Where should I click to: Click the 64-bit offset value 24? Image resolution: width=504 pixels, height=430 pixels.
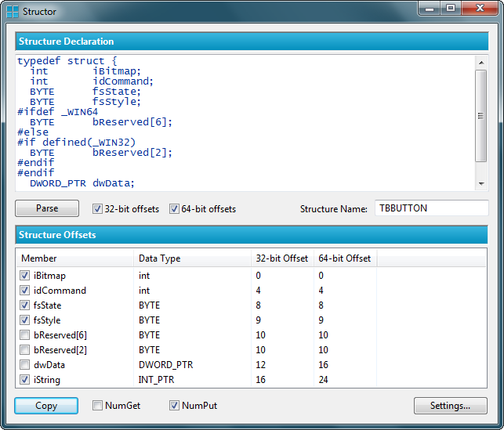pyautogui.click(x=323, y=380)
